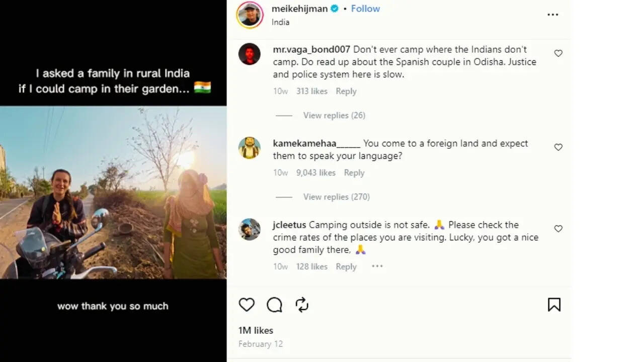Viewport: 644px width, 362px height.
Task: Open meikehijman's profile picture
Action: tap(250, 15)
